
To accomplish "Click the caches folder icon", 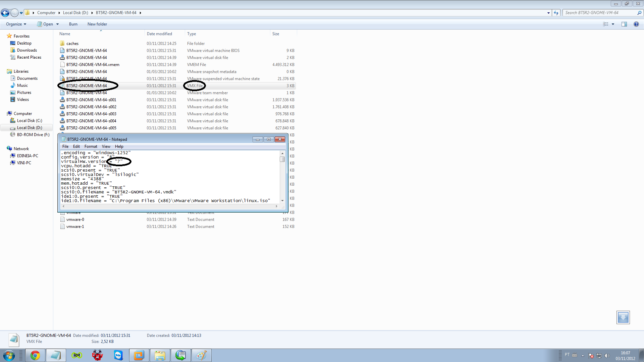I will tap(62, 44).
